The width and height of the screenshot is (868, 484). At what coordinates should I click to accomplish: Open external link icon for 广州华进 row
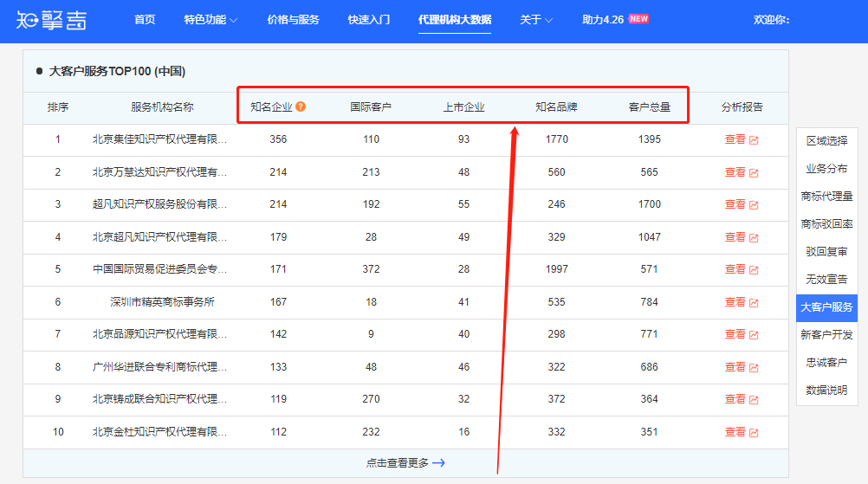754,367
